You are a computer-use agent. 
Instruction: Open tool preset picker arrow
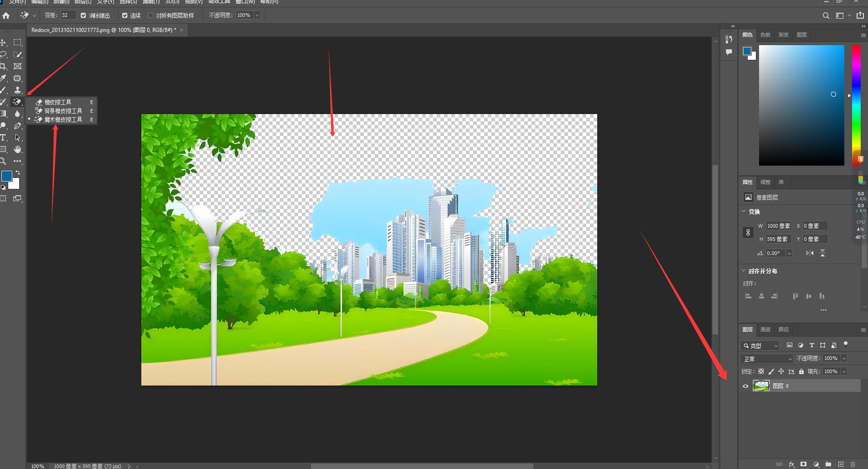[34, 16]
